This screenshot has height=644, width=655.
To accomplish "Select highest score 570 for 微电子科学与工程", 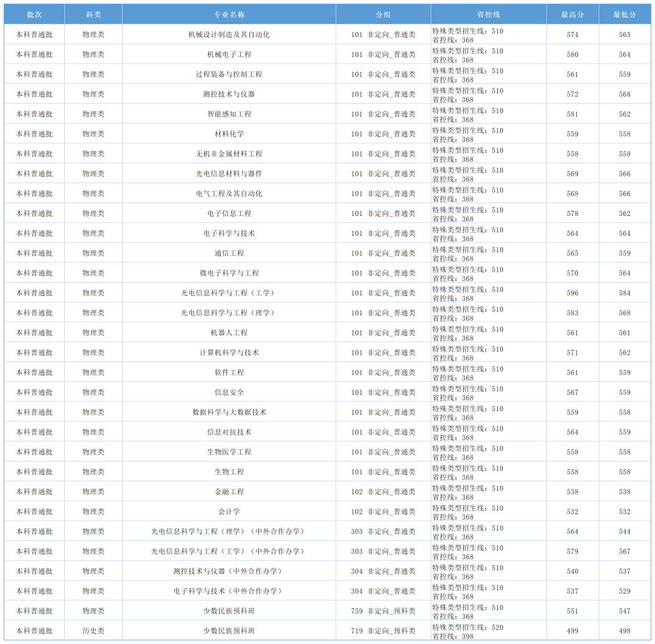I will pyautogui.click(x=573, y=273).
